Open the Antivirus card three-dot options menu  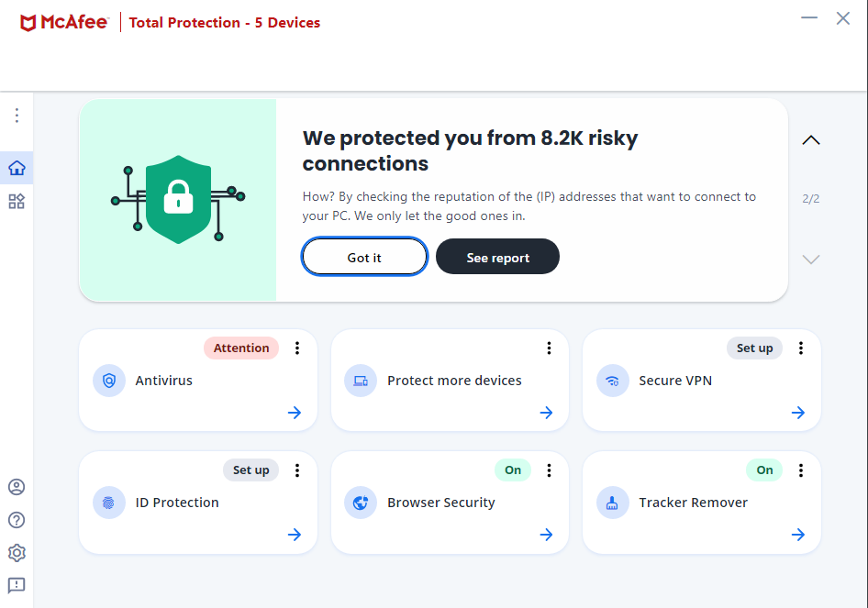297,348
